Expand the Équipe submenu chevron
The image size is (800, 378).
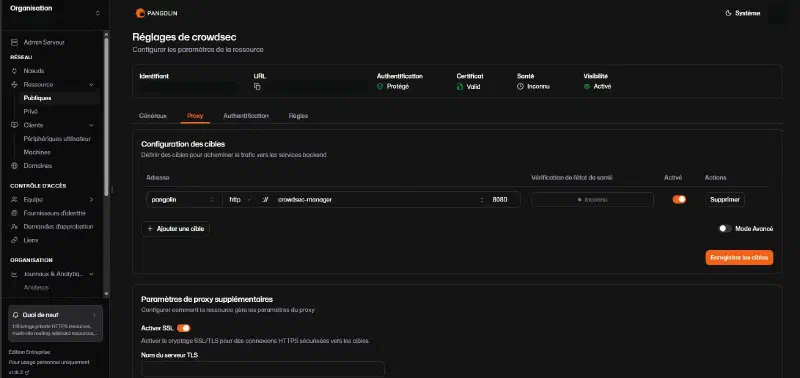click(x=91, y=199)
